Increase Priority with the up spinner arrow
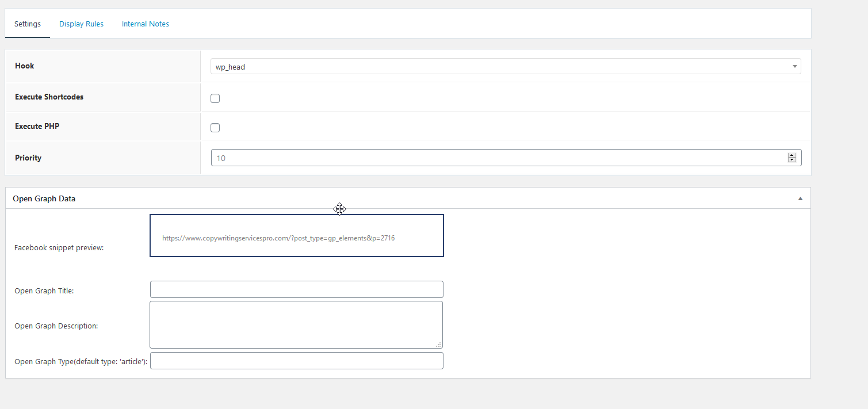The width and height of the screenshot is (868, 409). (x=791, y=155)
